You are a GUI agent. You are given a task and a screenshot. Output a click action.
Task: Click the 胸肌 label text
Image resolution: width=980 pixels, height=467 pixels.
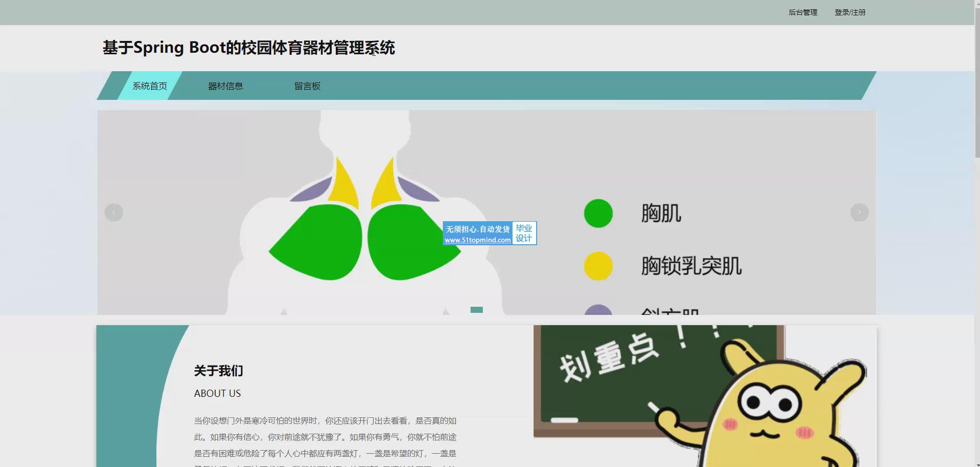click(x=661, y=214)
